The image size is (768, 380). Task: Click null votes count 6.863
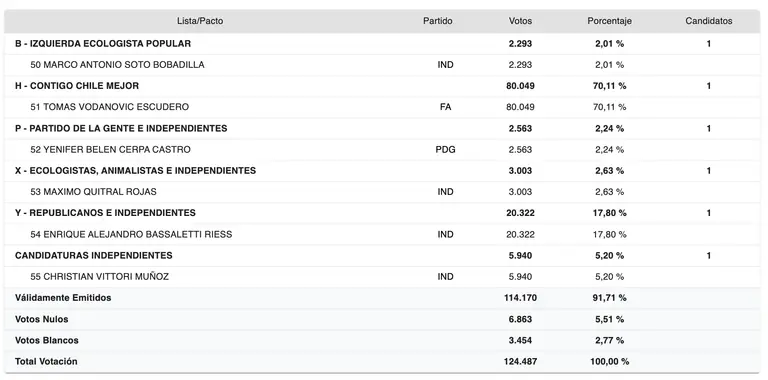[520, 319]
